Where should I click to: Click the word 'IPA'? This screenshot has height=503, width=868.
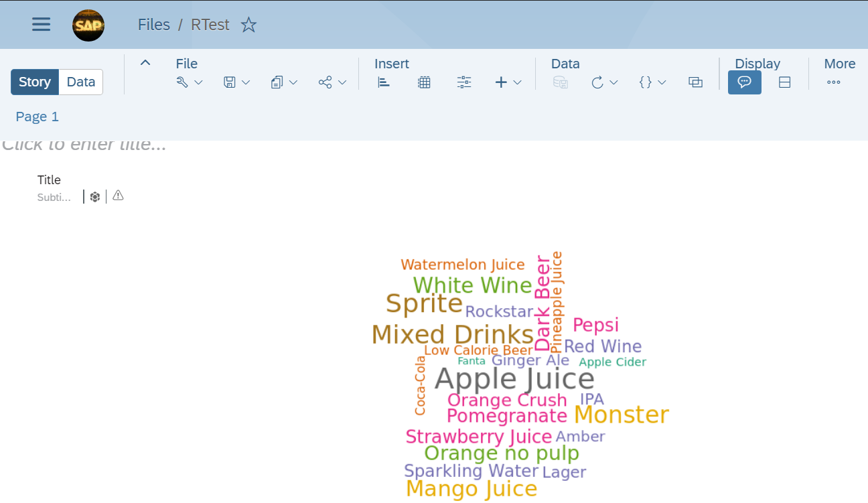592,400
